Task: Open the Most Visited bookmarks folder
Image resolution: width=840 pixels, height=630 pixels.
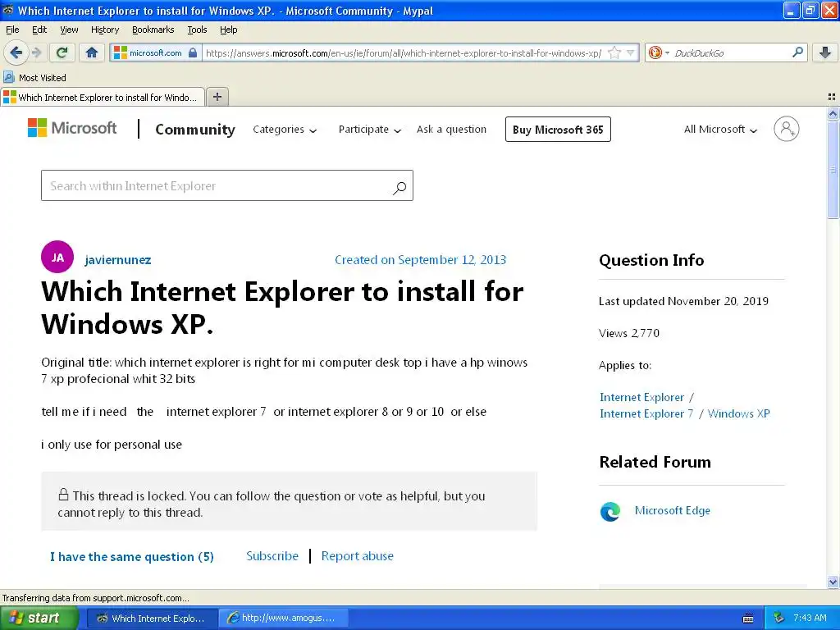Action: (34, 78)
